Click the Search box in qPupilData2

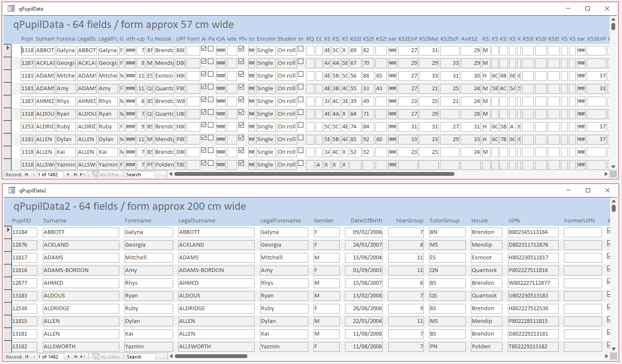click(x=140, y=357)
